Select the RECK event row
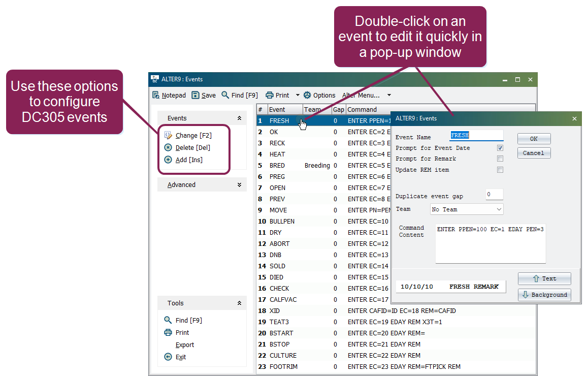The width and height of the screenshot is (588, 376). (x=323, y=143)
